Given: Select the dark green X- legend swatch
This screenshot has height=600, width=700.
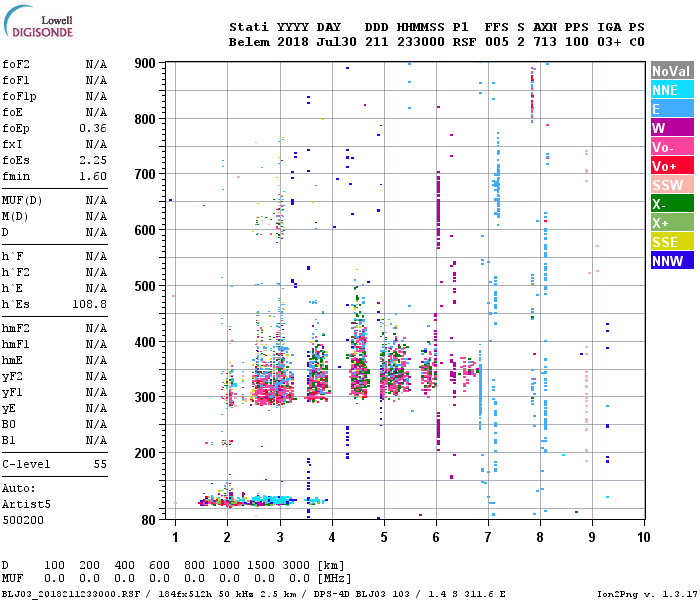Looking at the screenshot, I should click(672, 204).
